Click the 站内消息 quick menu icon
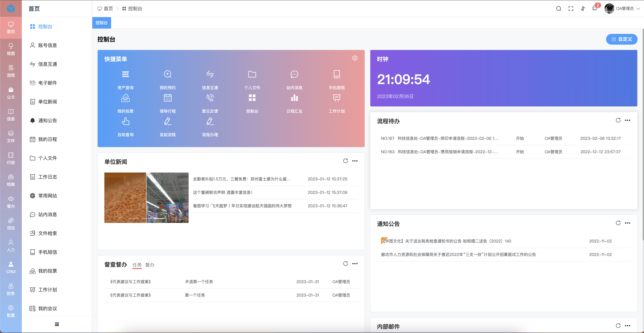The image size is (644, 333). 294,74
